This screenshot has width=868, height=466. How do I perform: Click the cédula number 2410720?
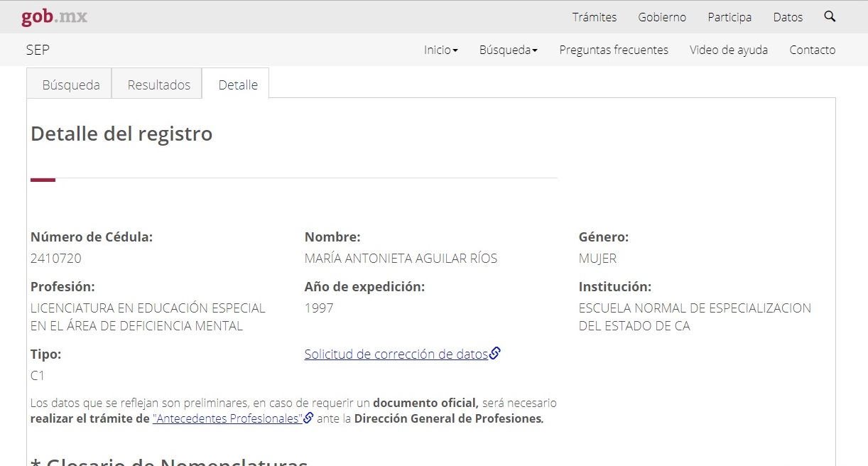tap(56, 259)
